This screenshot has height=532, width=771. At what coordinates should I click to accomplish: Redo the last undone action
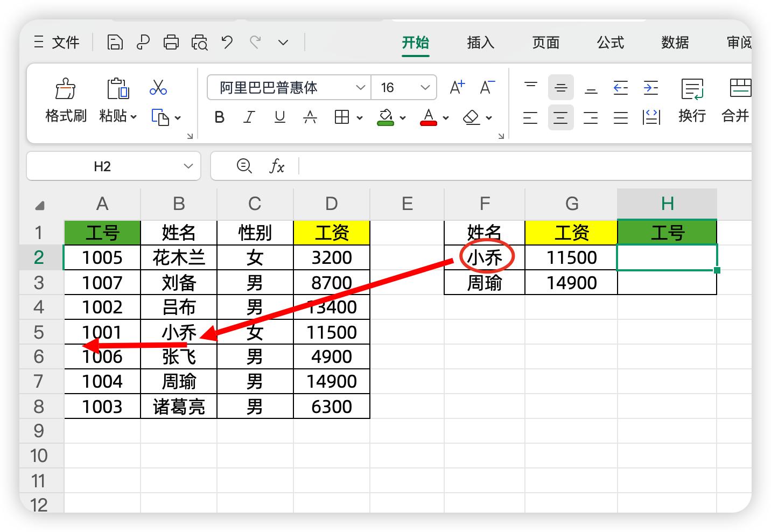[255, 42]
